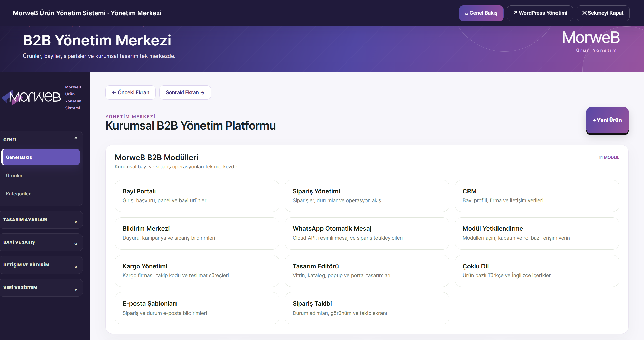Click the Kurumsal B2B Yönetim Platformu title

coord(191,126)
